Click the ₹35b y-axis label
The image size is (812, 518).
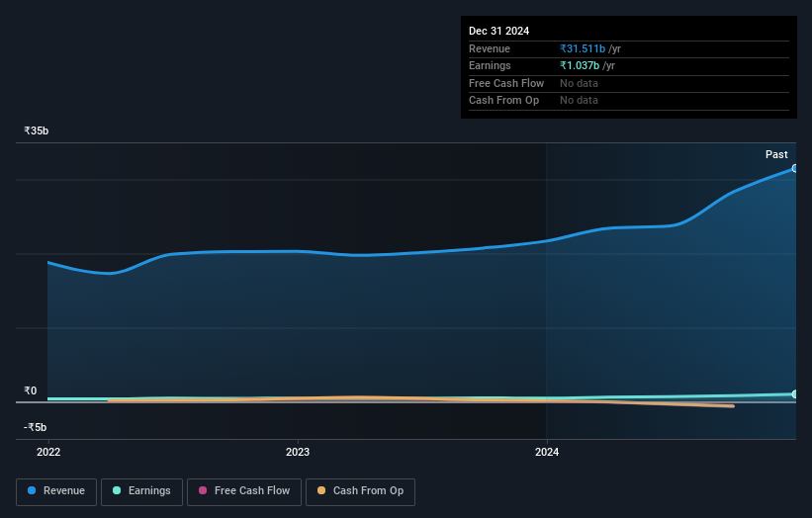(37, 130)
